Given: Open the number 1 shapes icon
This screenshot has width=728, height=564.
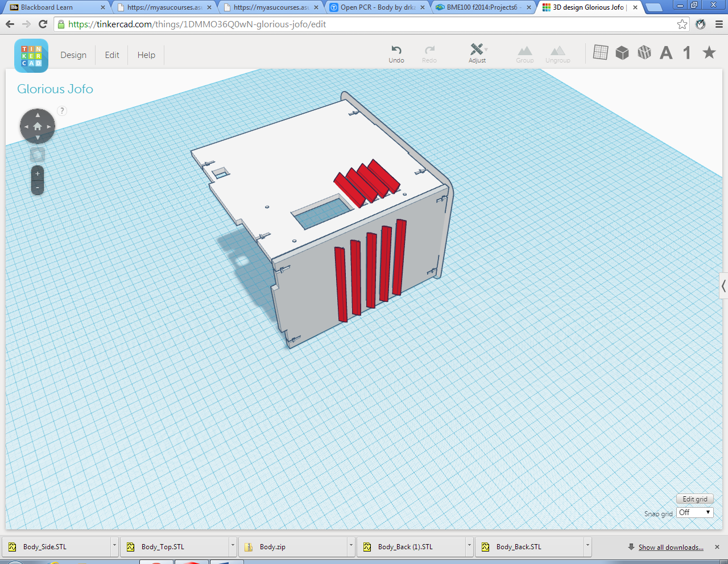Looking at the screenshot, I should click(x=687, y=53).
